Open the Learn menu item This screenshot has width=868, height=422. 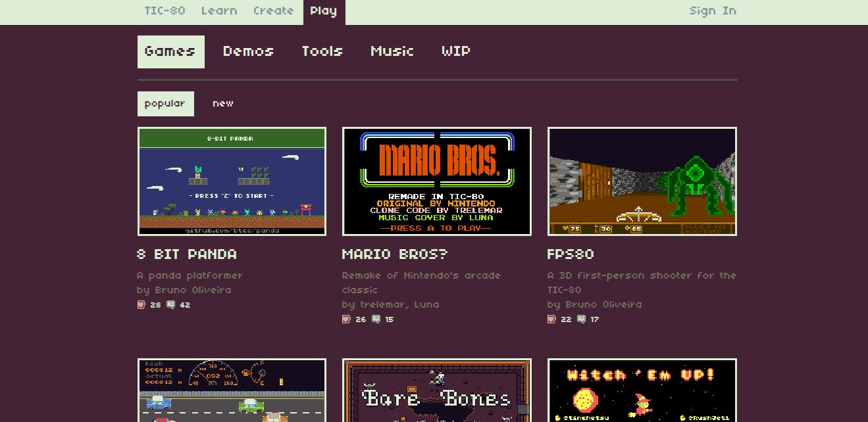pos(219,11)
